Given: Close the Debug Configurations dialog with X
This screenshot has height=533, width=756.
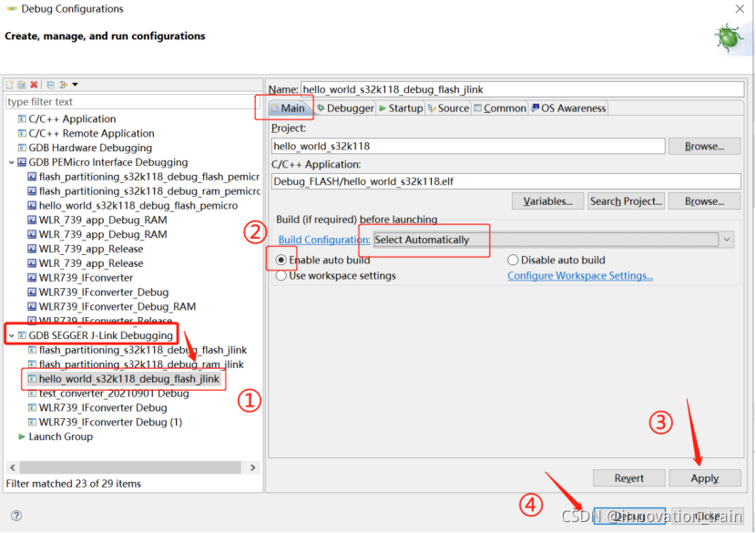Looking at the screenshot, I should (x=740, y=9).
